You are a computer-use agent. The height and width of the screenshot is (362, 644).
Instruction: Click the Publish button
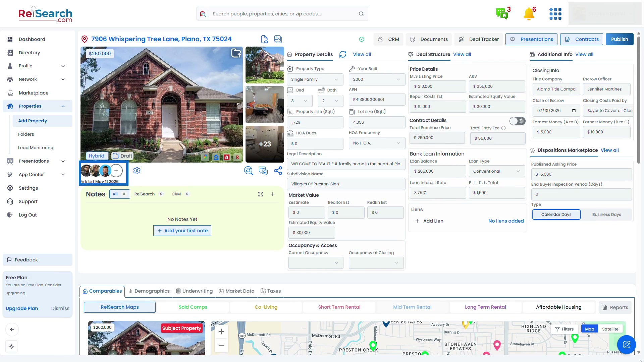(x=620, y=39)
